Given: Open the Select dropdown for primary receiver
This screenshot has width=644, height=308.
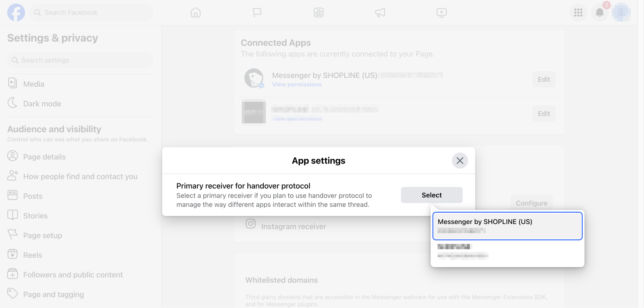Looking at the screenshot, I should coord(431,195).
